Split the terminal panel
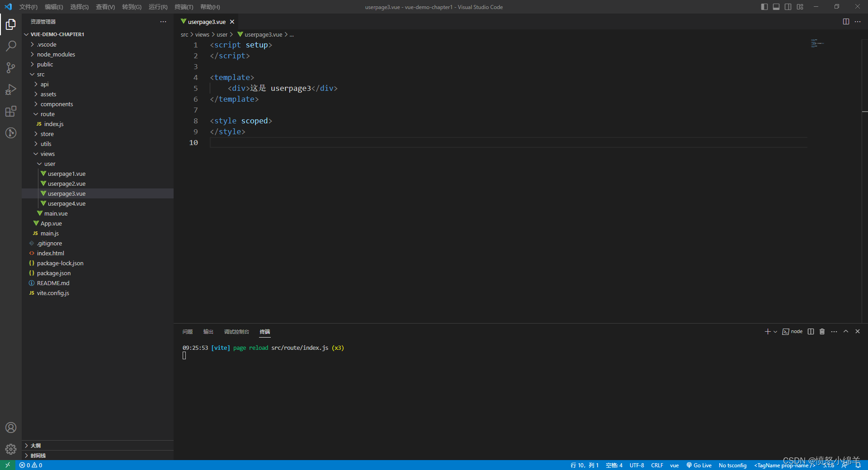Viewport: 868px width, 470px height. point(811,332)
